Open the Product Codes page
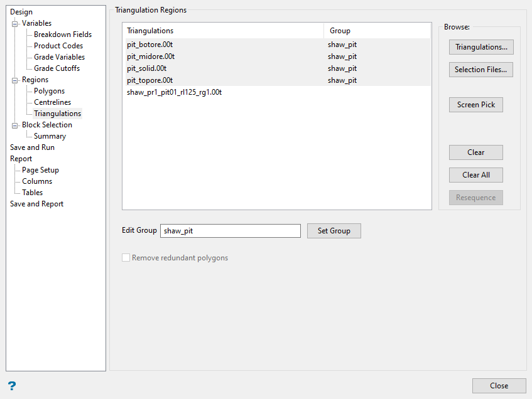Screen dimensions: 532x399 click(58, 45)
